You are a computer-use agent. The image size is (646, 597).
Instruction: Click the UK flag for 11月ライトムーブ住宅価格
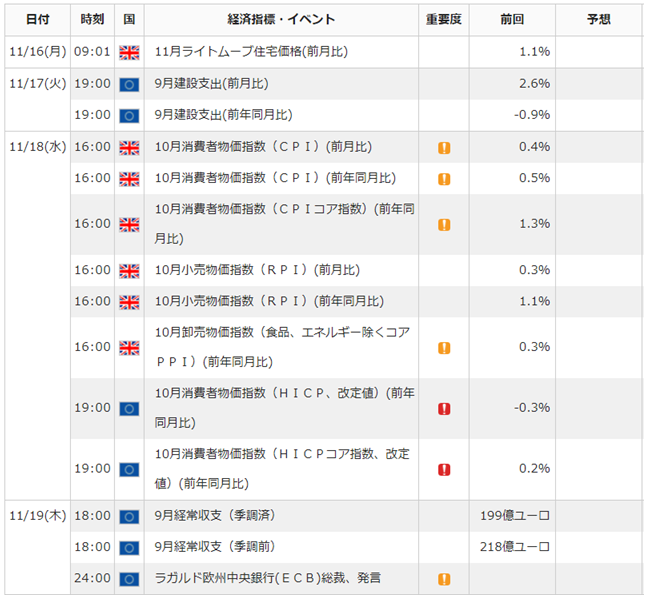(129, 53)
